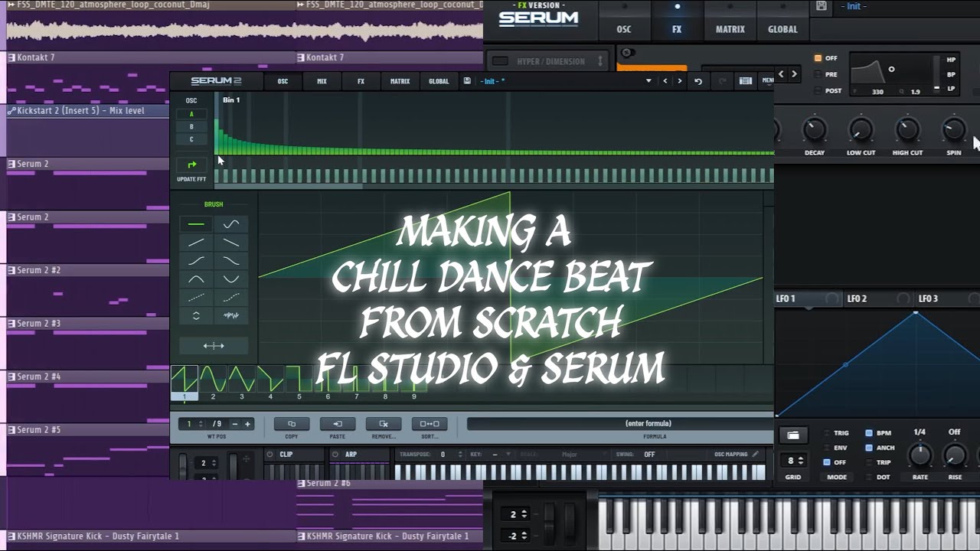Go to previous preset in Serum 2
980x551 pixels.
(x=665, y=81)
